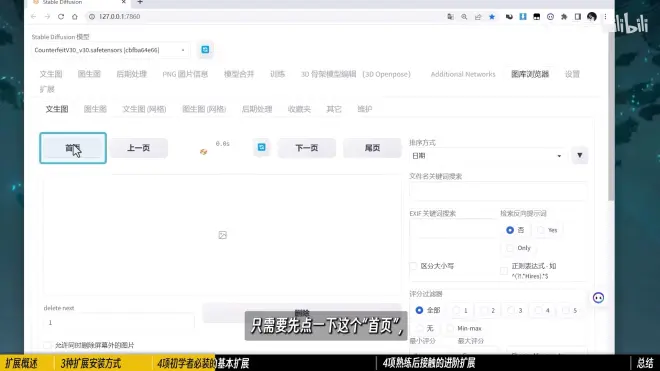This screenshot has height=371, width=660.
Task: Open the 文生图 main tab
Action: (51, 74)
